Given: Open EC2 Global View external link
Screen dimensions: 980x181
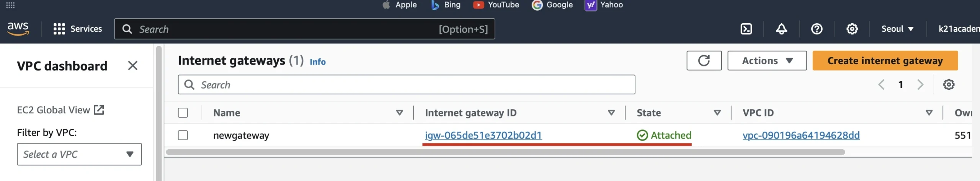Looking at the screenshot, I should [x=60, y=110].
